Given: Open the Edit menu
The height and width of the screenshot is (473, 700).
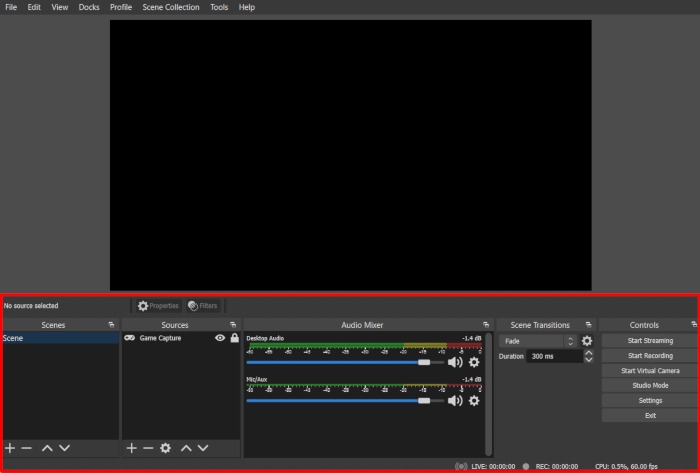Looking at the screenshot, I should [34, 7].
